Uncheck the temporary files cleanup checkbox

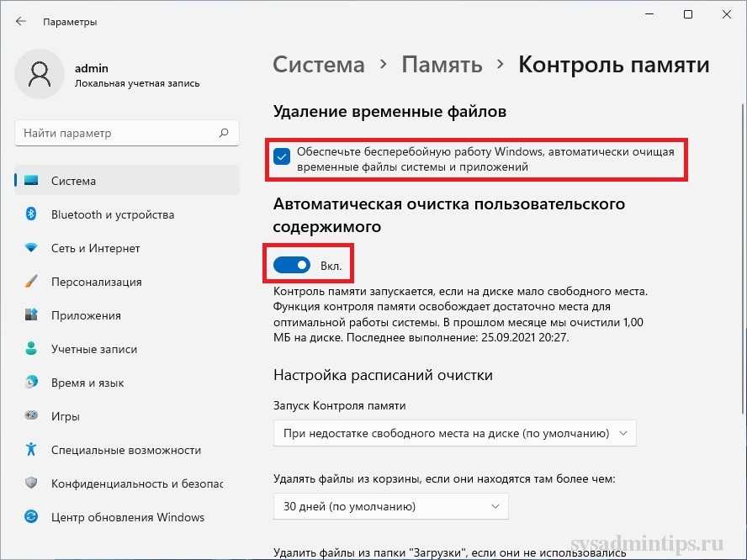(x=283, y=156)
